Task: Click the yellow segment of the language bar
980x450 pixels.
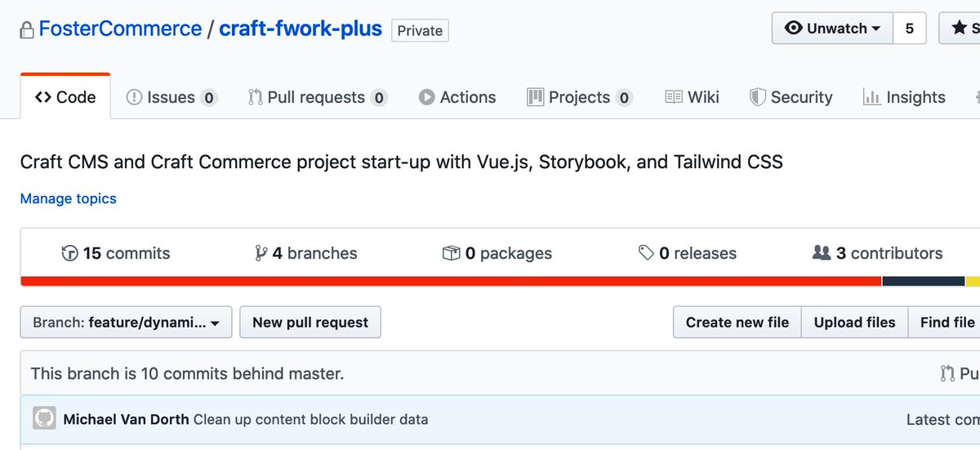Action: [x=973, y=282]
